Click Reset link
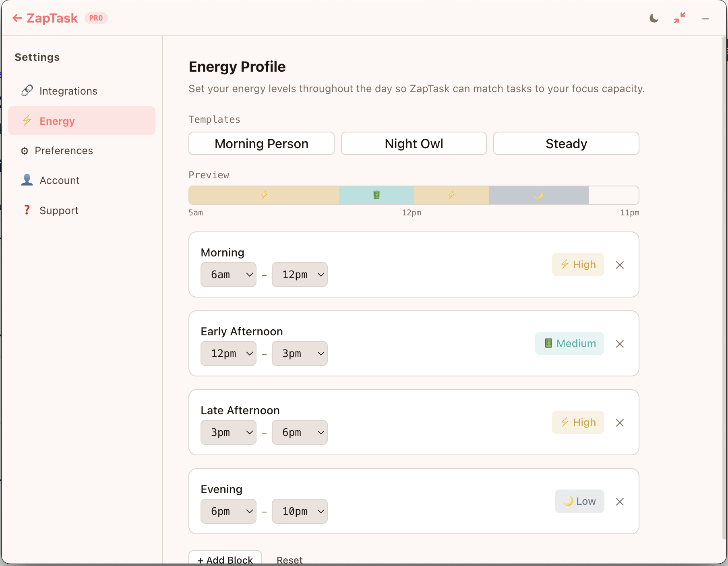 (x=290, y=560)
